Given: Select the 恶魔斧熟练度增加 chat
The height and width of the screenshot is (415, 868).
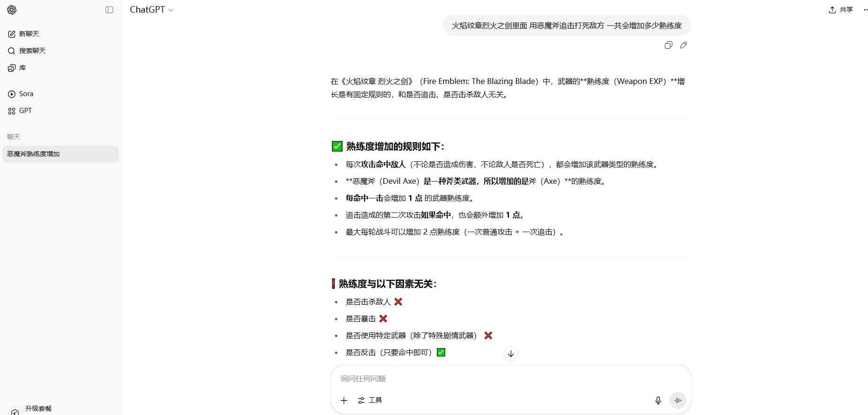Looking at the screenshot, I should 60,154.
